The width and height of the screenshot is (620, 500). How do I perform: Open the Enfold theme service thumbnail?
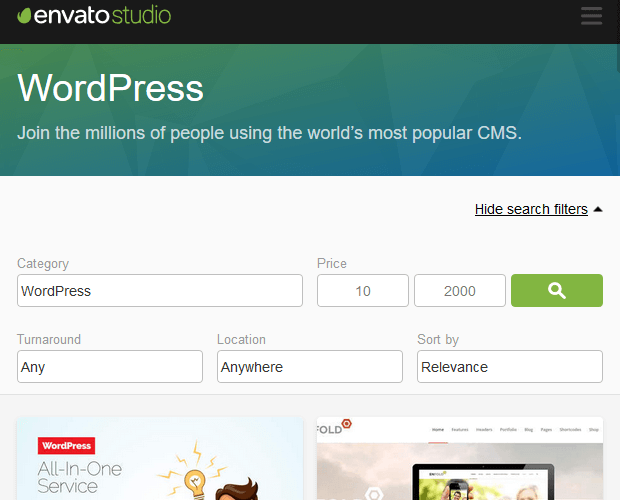coord(460,458)
